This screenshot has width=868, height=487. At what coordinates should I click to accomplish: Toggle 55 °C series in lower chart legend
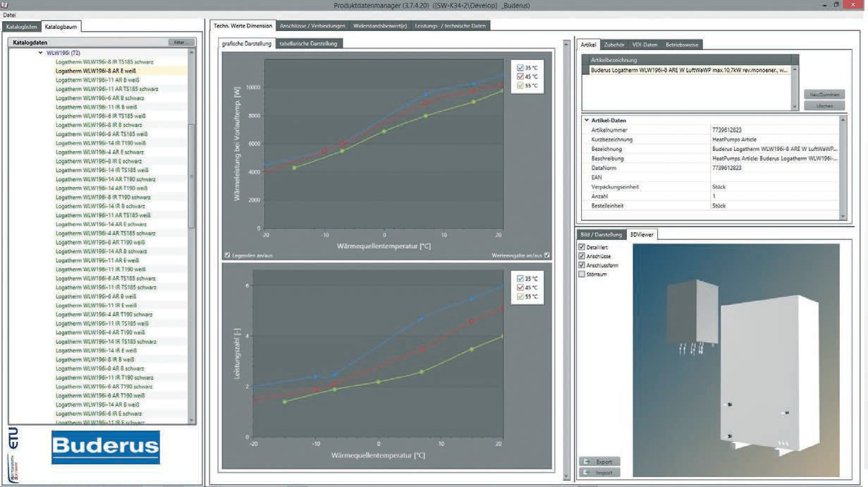coord(520,296)
